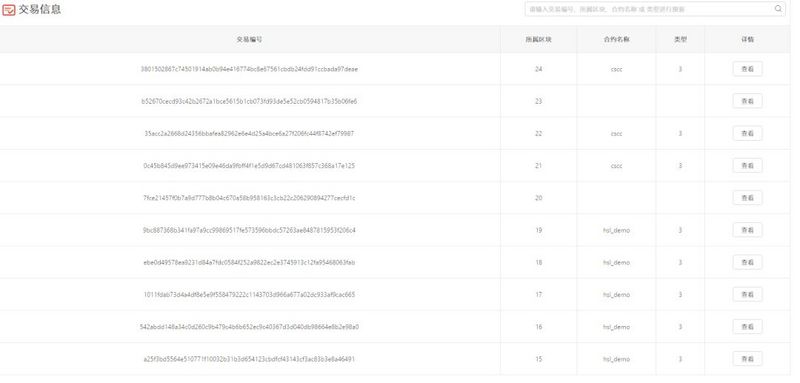The image size is (800, 383).
Task: Open 查看 details for block 24
Action: coord(747,69)
